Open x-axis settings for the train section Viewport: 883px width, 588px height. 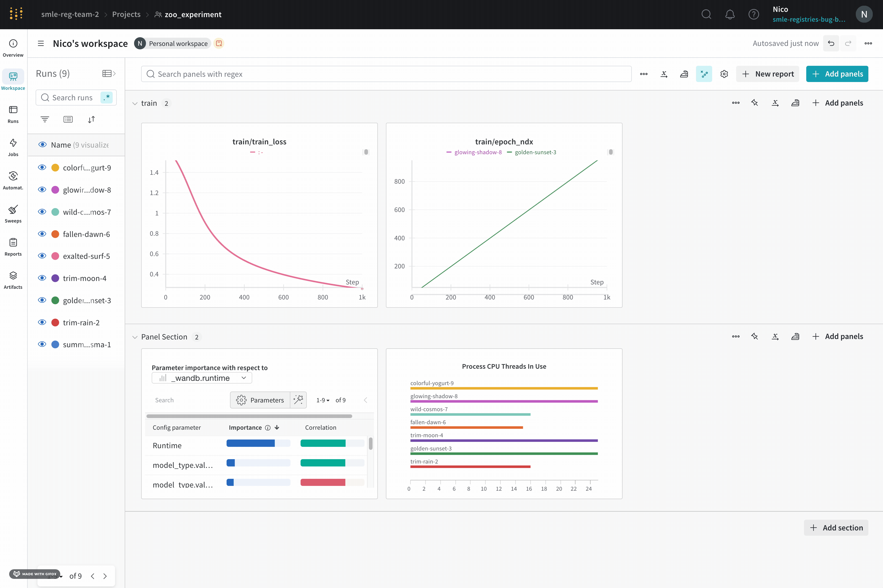(x=775, y=103)
